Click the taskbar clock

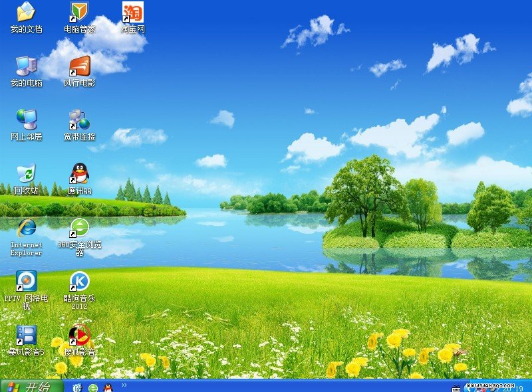[x=513, y=389]
